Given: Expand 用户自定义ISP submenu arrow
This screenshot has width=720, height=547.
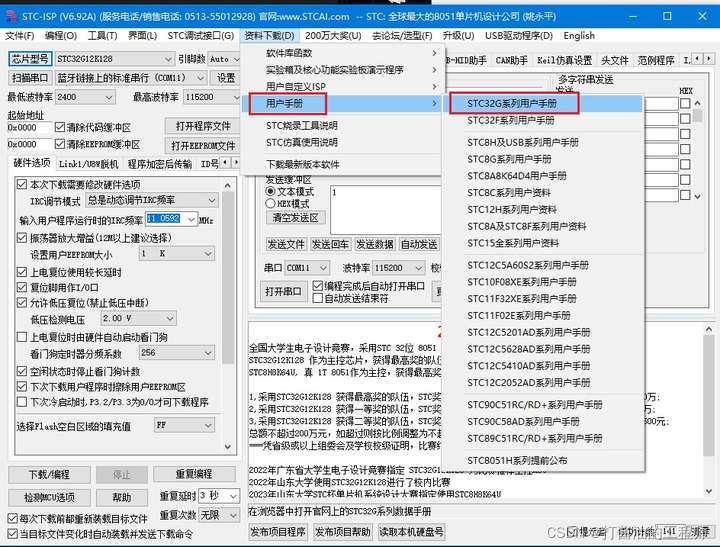Looking at the screenshot, I should (x=434, y=86).
